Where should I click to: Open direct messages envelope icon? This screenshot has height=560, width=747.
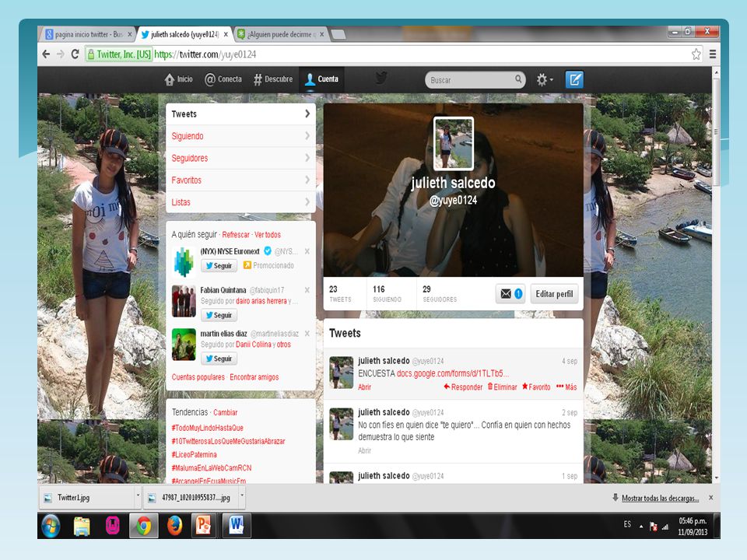pos(510,294)
